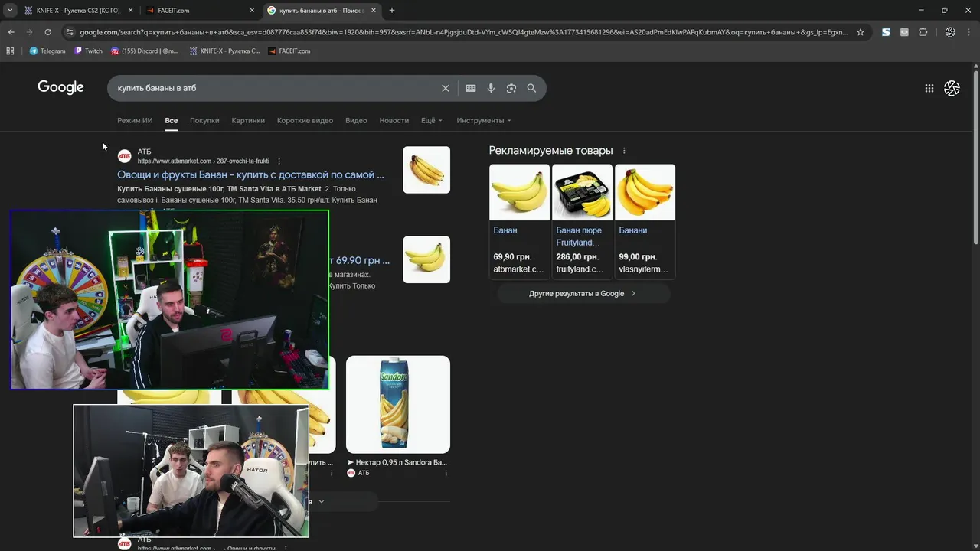Open the gray mail-like extension icon
Viewport: 980px width, 551px height.
[x=904, y=32]
